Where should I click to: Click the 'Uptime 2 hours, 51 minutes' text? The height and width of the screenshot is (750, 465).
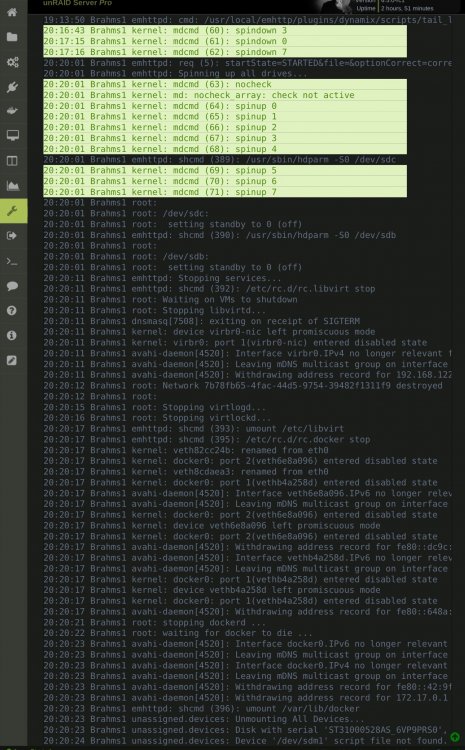point(395,8)
